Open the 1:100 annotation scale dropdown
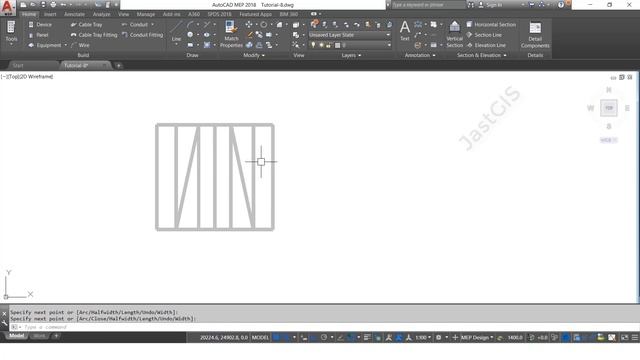The height and width of the screenshot is (360, 640). click(423, 338)
